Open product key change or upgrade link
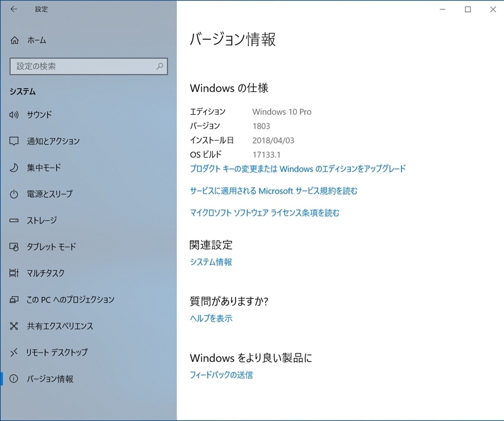The width and height of the screenshot is (504, 421). [x=297, y=169]
